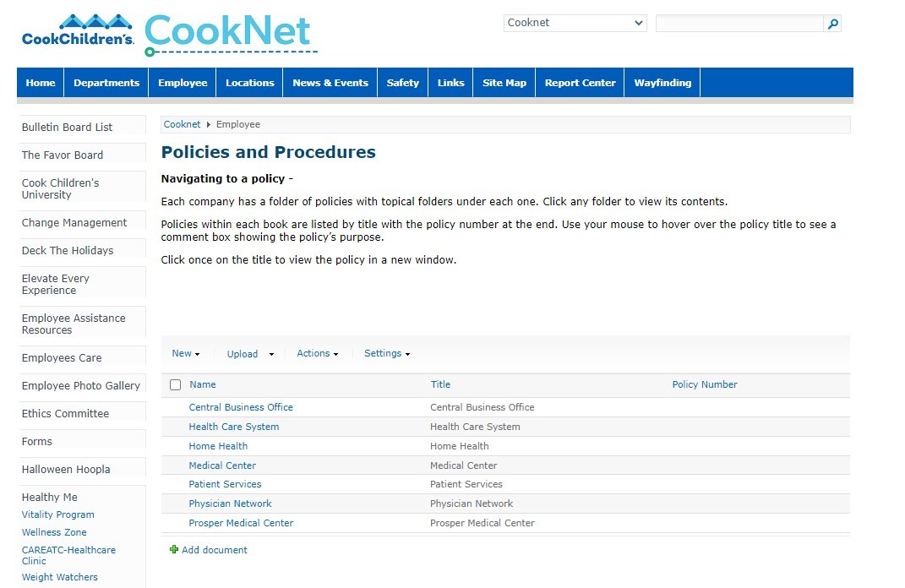
Task: Open the Locations nav item
Action: [x=249, y=83]
